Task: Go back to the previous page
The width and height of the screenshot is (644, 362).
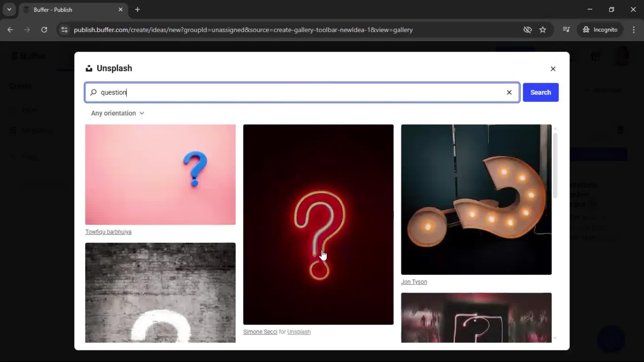Action: tap(10, 30)
